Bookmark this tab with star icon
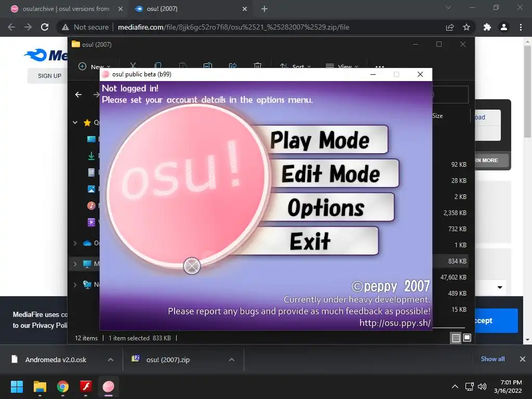The height and width of the screenshot is (399, 532). tap(467, 27)
